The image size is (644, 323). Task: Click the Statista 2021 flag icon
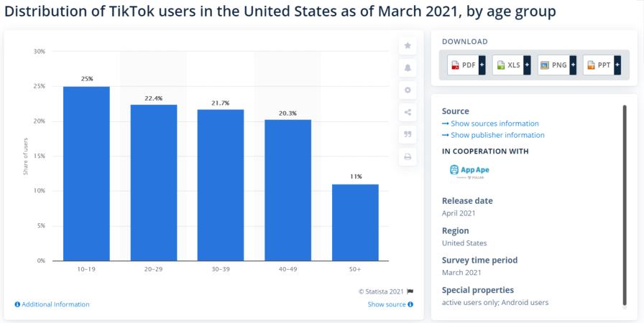[410, 291]
